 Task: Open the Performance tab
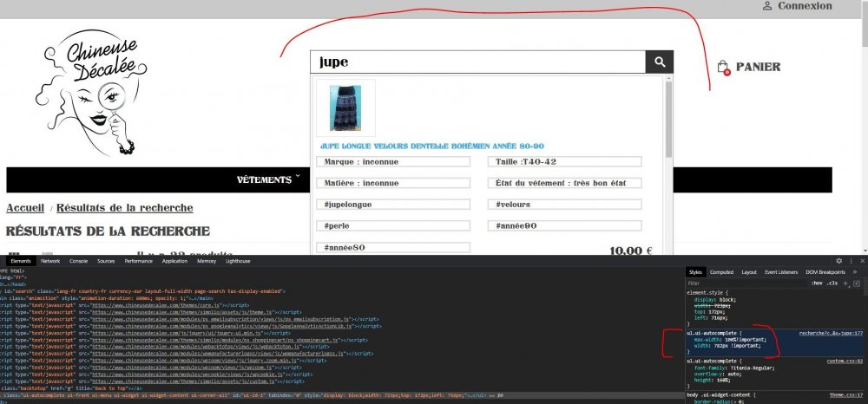coord(138,261)
